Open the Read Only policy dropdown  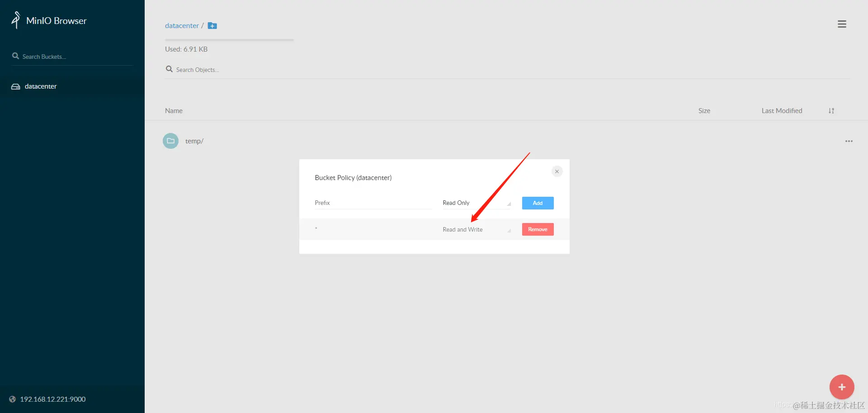pos(477,203)
